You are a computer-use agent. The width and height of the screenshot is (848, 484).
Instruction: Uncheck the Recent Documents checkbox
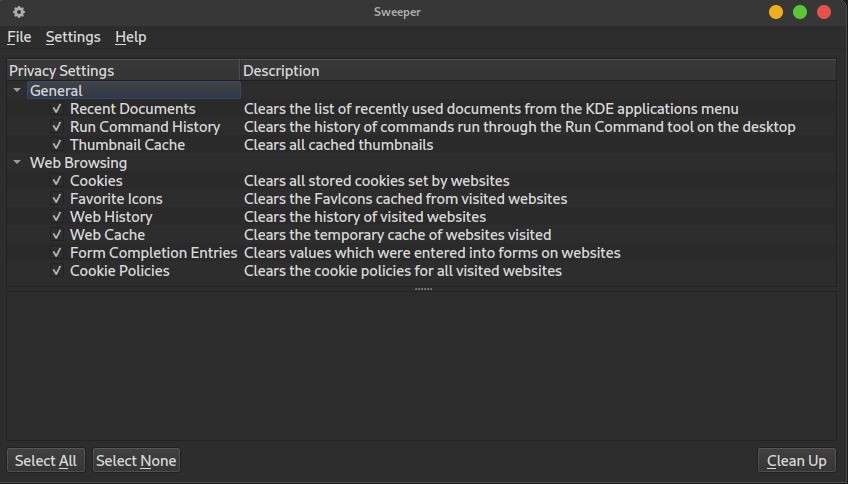point(57,109)
